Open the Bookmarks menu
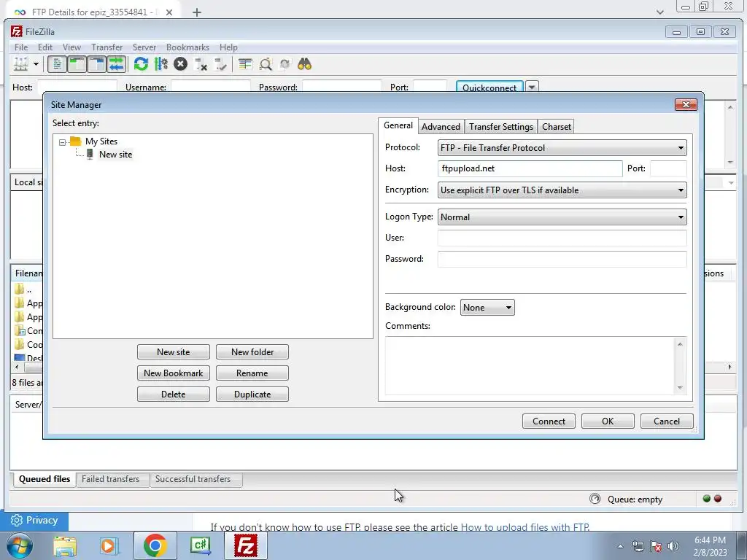Screen dimensions: 747x560 point(187,47)
